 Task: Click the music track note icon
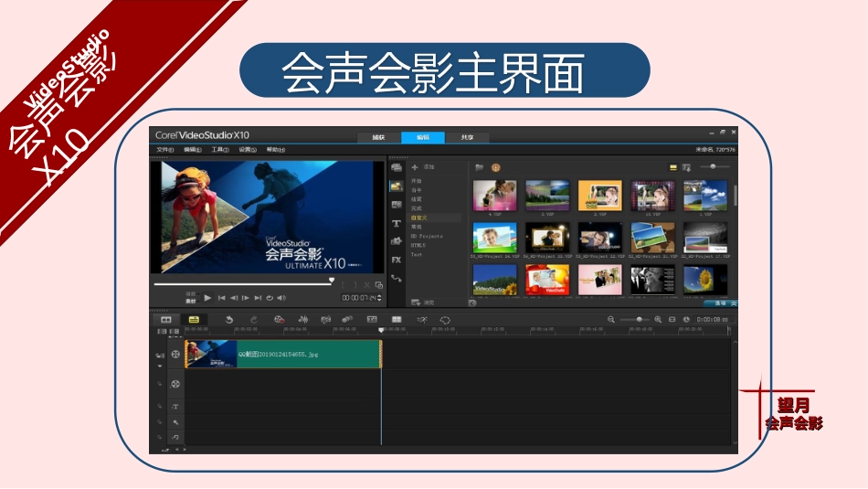point(175,438)
